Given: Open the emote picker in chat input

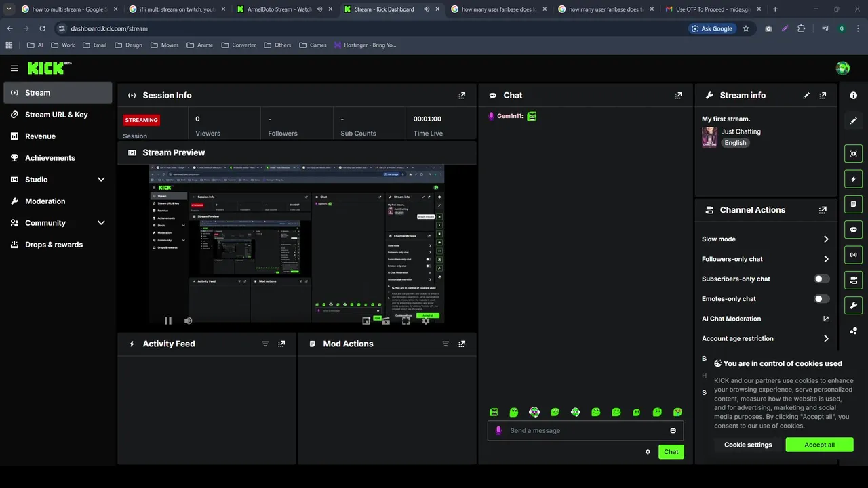Looking at the screenshot, I should 673,430.
